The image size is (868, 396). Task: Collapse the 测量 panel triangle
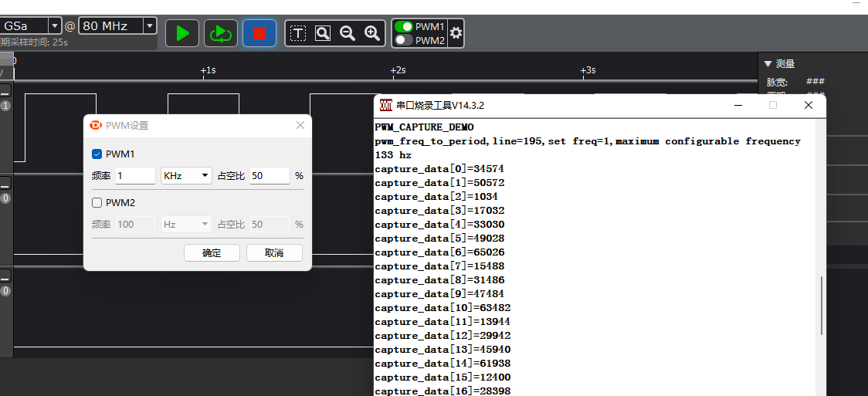tap(768, 64)
